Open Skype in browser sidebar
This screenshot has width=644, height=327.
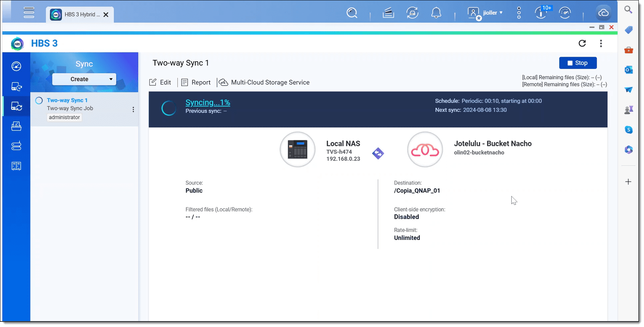tap(628, 130)
